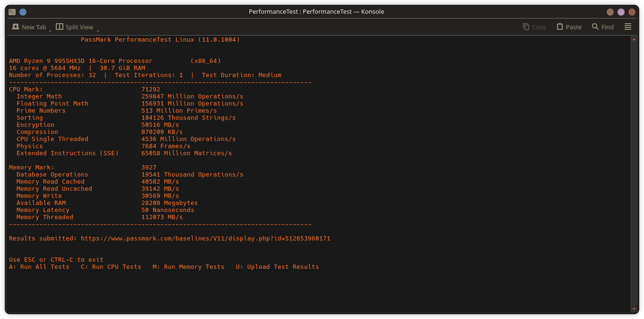Viewport: 644px width, 319px height.
Task: Click the 'Use ESC or CTRL-C to exit' line
Action: [56, 260]
